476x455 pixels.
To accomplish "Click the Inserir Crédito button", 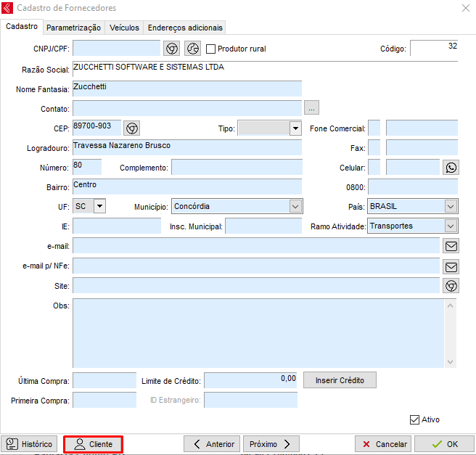I will pos(340,380).
